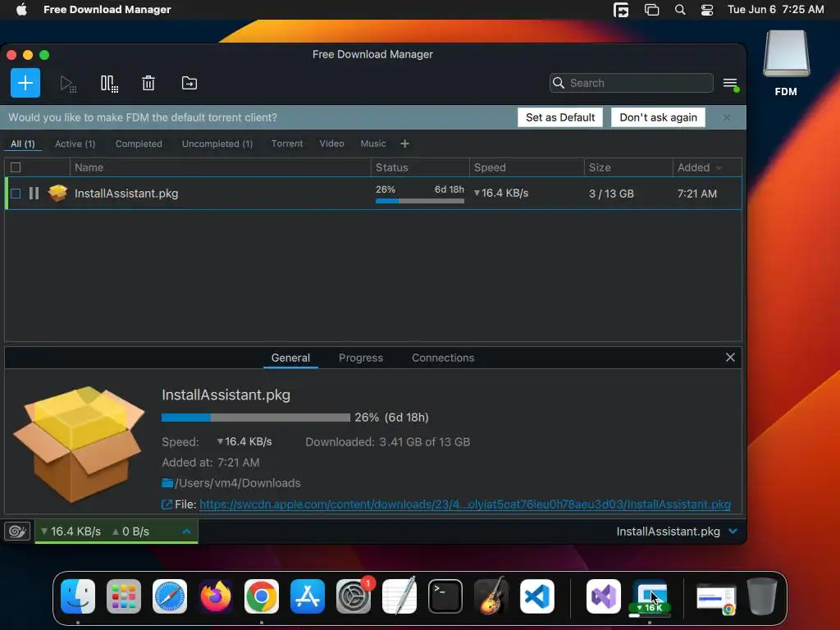Click the search magnifier icon in search box
Image resolution: width=840 pixels, height=630 pixels.
(x=558, y=83)
